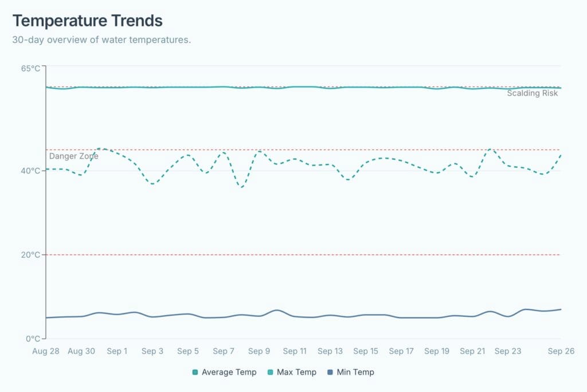The image size is (587, 392).
Task: Select the Aug 28 x-axis date label
Action: 46,351
